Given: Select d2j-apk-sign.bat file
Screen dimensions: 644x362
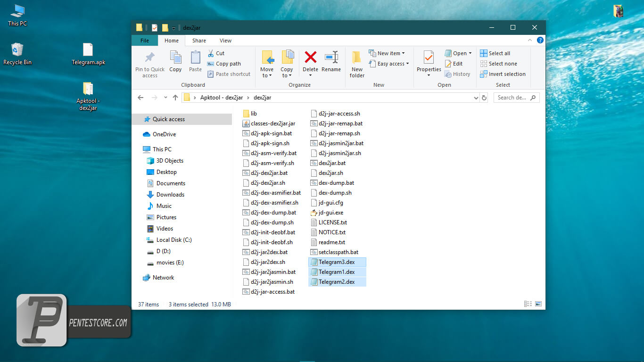Looking at the screenshot, I should 267,133.
